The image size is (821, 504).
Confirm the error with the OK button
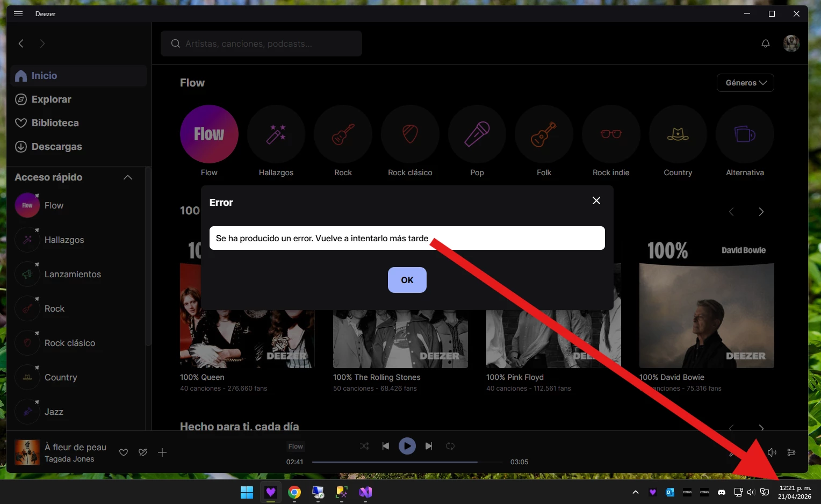407,280
